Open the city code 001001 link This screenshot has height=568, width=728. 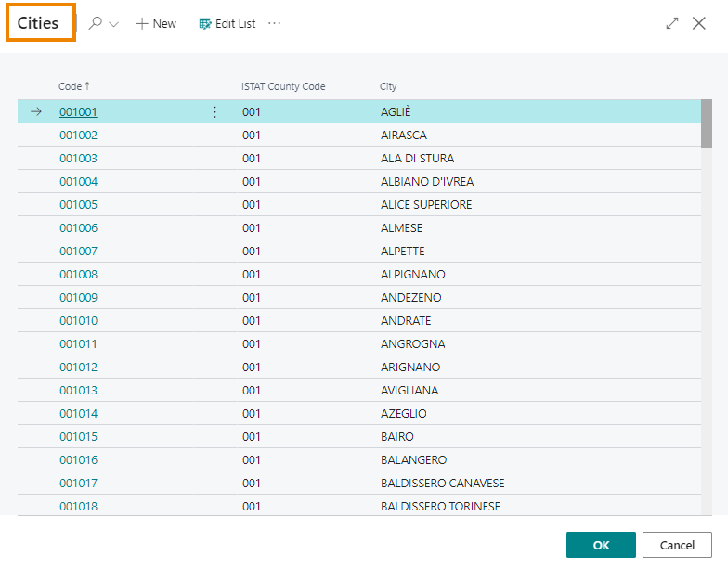pyautogui.click(x=78, y=112)
